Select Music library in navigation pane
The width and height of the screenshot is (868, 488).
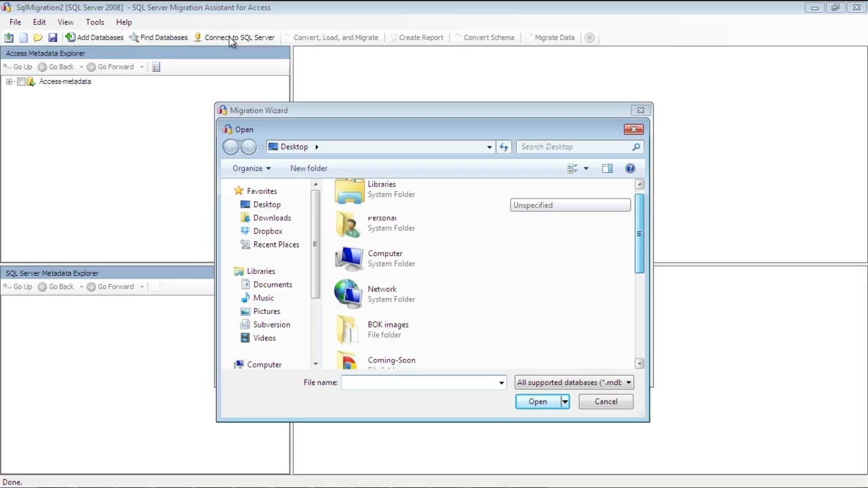(257, 298)
